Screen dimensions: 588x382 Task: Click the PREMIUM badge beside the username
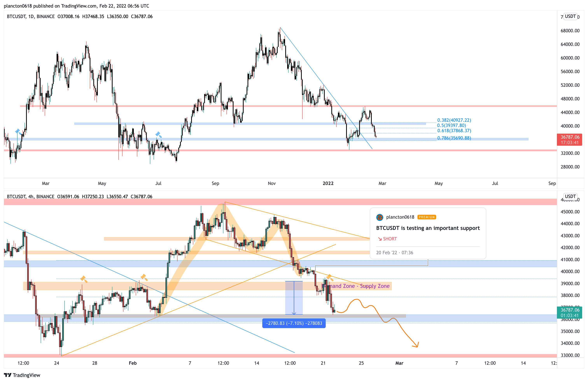pos(427,217)
